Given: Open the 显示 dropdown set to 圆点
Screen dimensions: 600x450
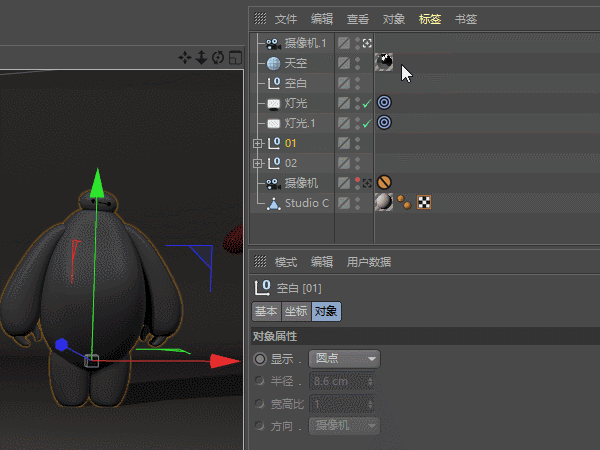Looking at the screenshot, I should click(x=344, y=359).
